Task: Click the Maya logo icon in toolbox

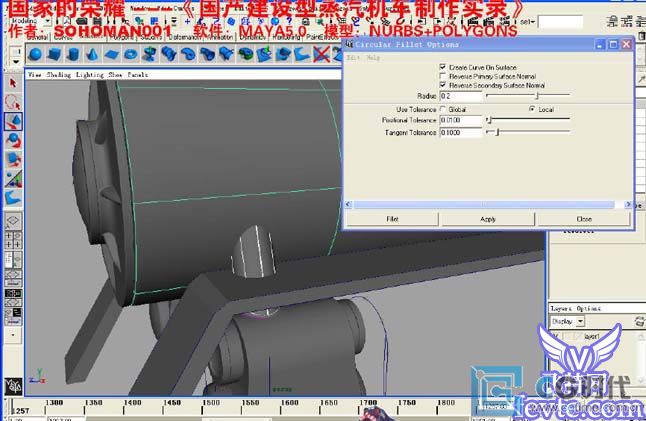Action: click(x=13, y=386)
